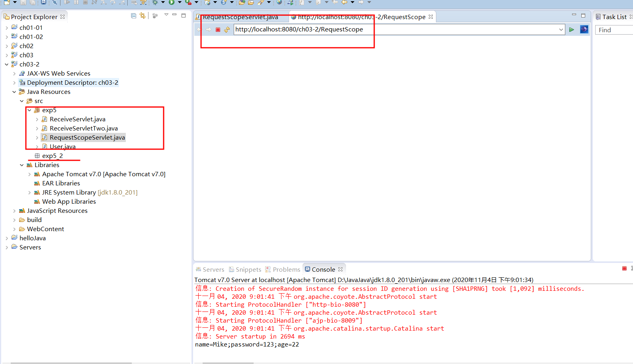Expand the ch01-02 project
Image resolution: width=633 pixels, height=364 pixels.
(x=7, y=37)
